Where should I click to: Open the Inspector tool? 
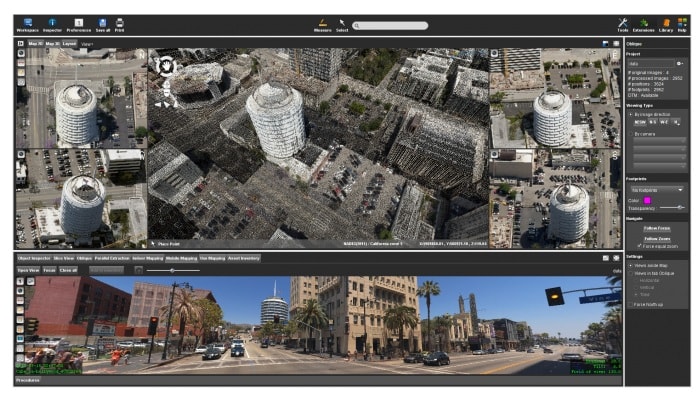point(52,25)
